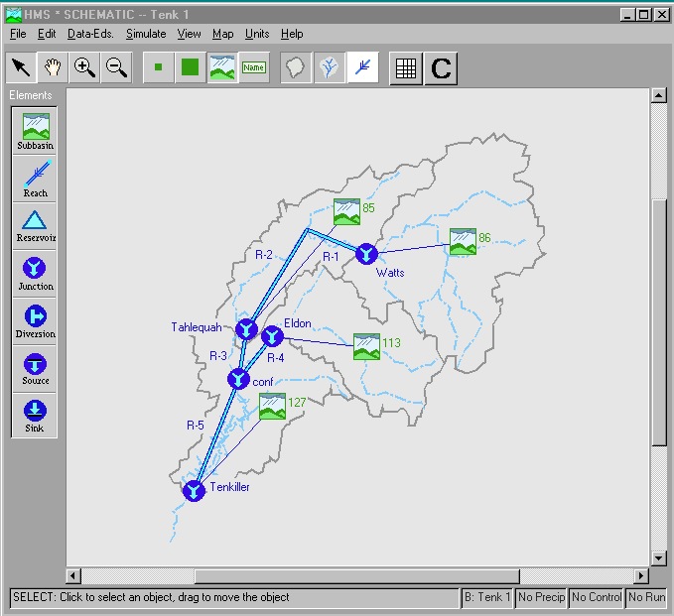Toggle element Name labels display
The image size is (674, 616).
click(x=254, y=67)
